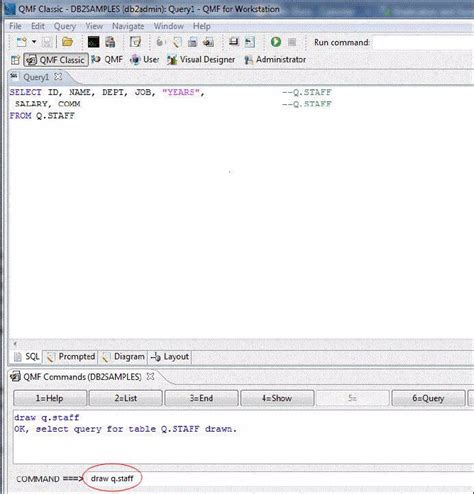Switch to the Visual Designer perspective

point(201,60)
